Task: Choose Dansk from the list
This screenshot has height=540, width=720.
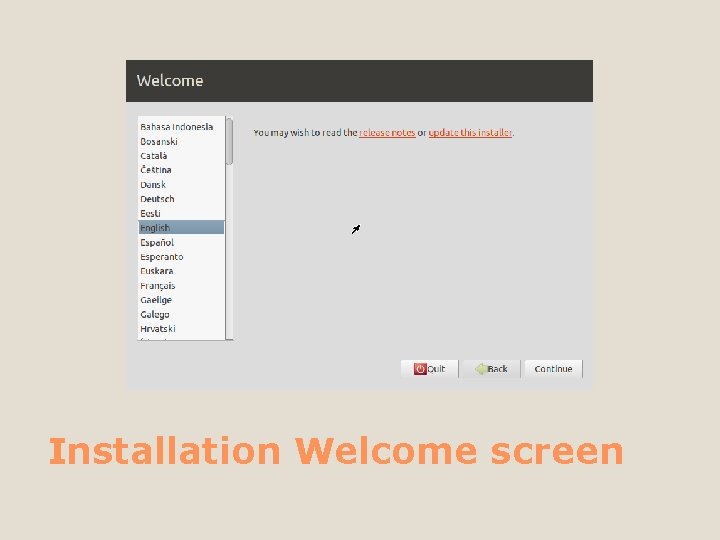Action: (x=181, y=185)
